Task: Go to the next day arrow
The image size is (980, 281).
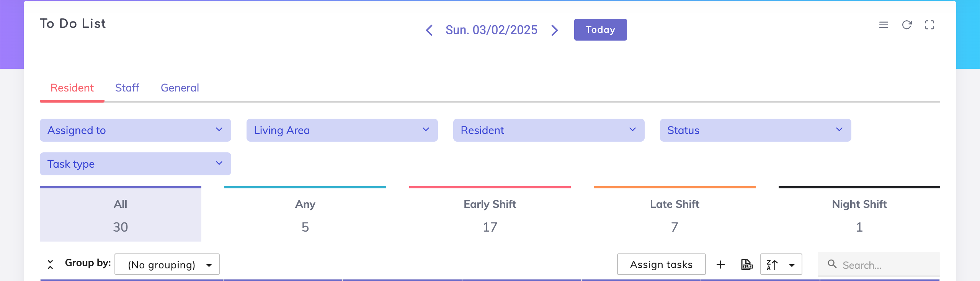Action: tap(554, 30)
